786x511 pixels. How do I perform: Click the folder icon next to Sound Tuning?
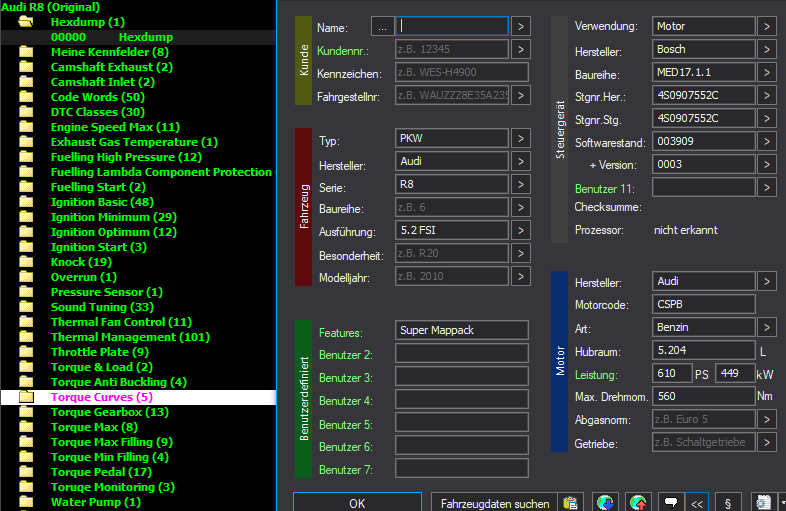[x=26, y=307]
